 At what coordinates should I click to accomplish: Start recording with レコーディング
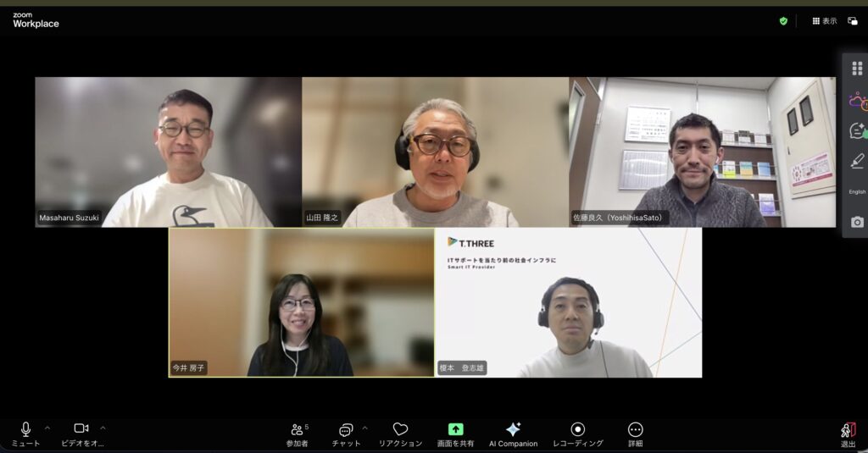pyautogui.click(x=577, y=430)
